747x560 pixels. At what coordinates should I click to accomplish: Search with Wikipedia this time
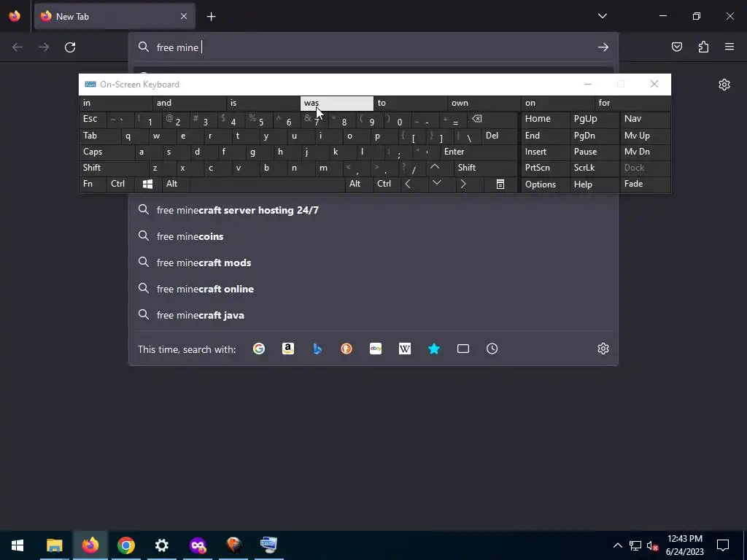(404, 349)
